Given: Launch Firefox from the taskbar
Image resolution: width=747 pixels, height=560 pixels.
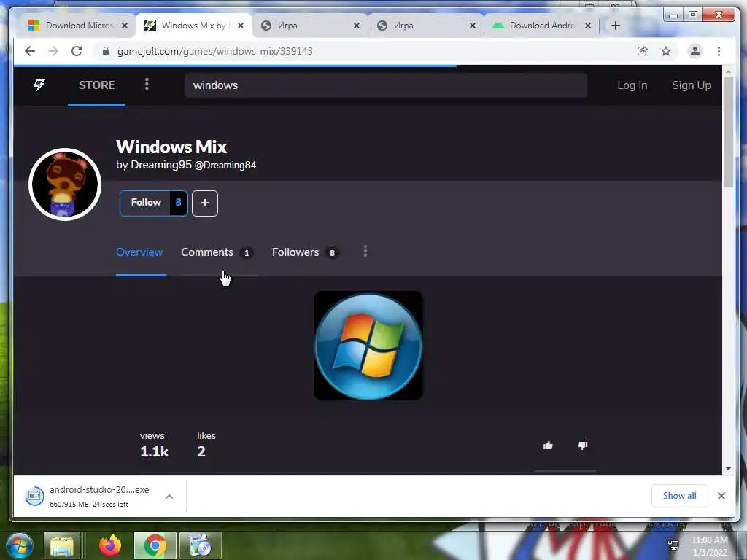Looking at the screenshot, I should click(110, 545).
